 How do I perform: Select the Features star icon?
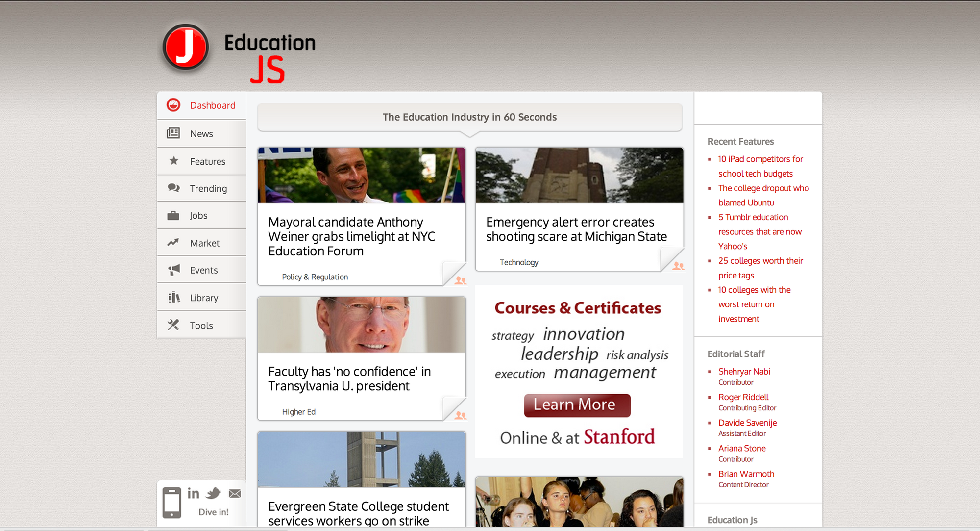pyautogui.click(x=173, y=161)
